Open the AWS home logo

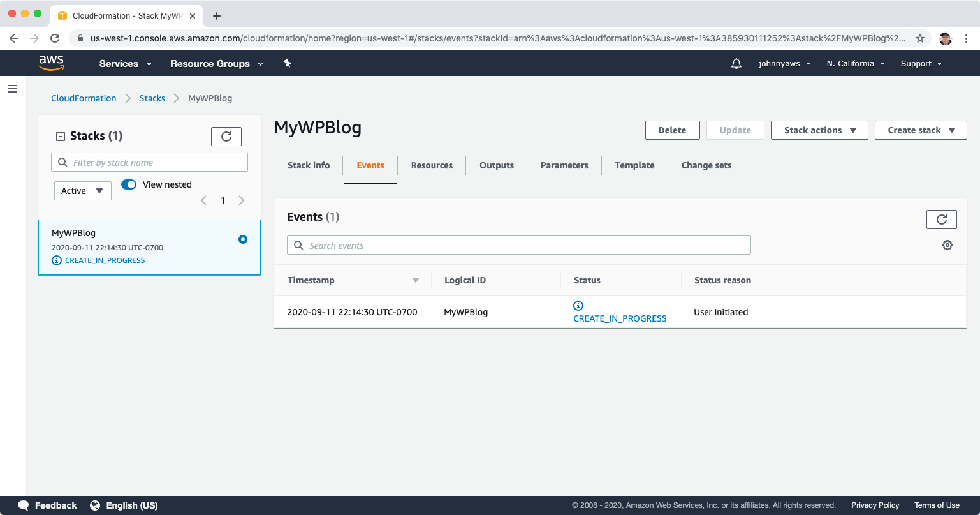pos(51,63)
